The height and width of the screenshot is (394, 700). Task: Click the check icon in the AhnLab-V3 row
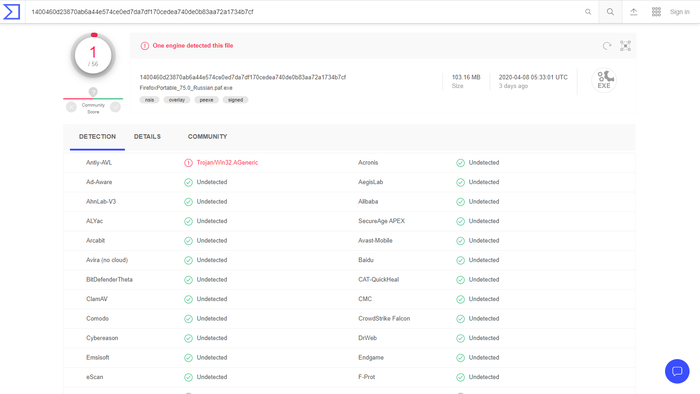(x=188, y=202)
